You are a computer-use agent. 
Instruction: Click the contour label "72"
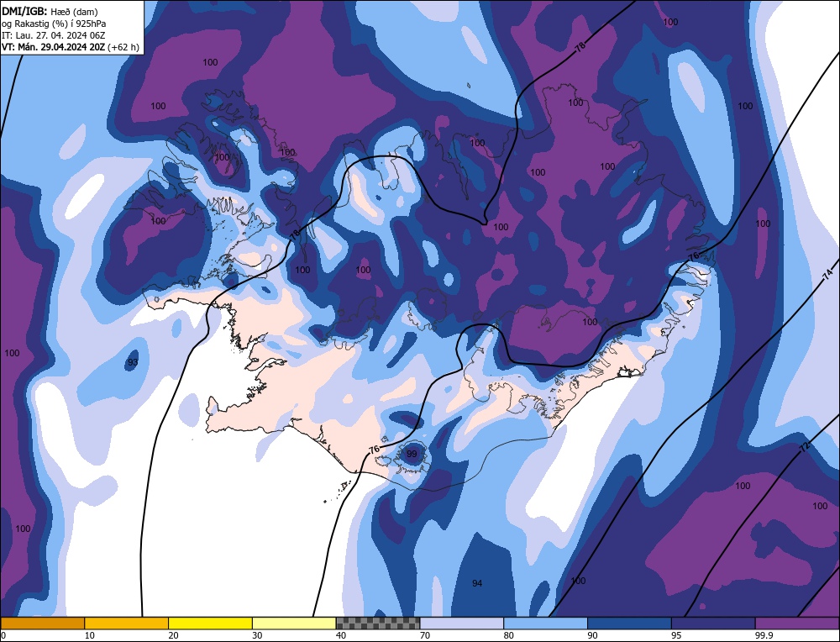pyautogui.click(x=805, y=449)
